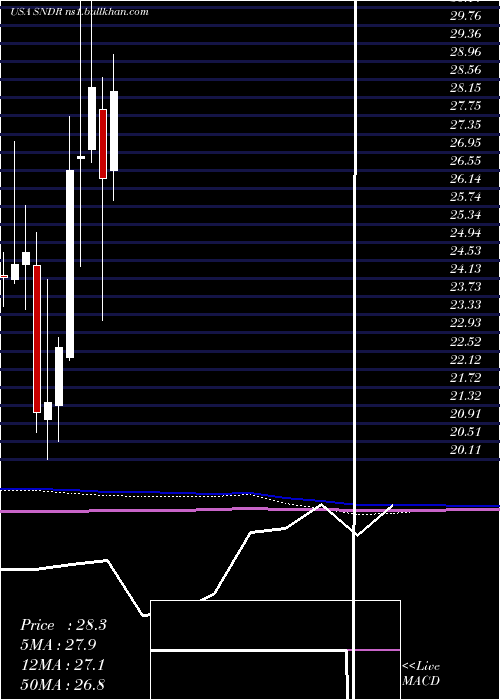Click the white candlestick body topping near 28.15
This screenshot has width=500, height=700.
[92, 118]
